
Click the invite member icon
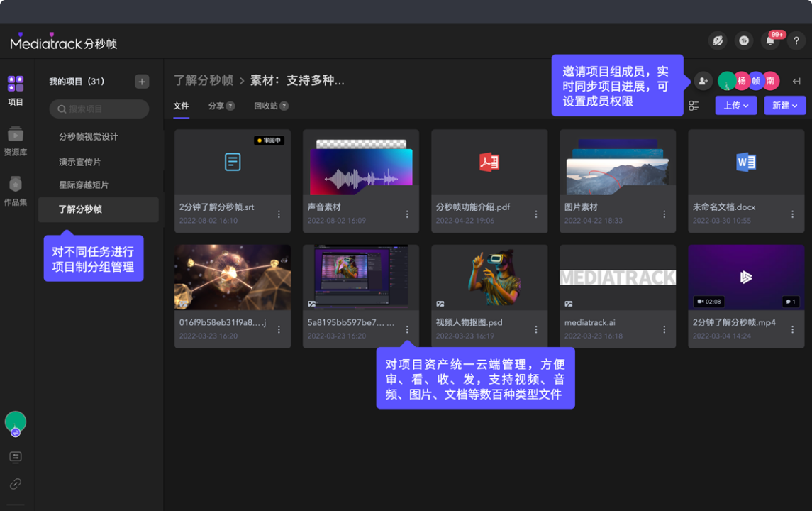(x=703, y=81)
